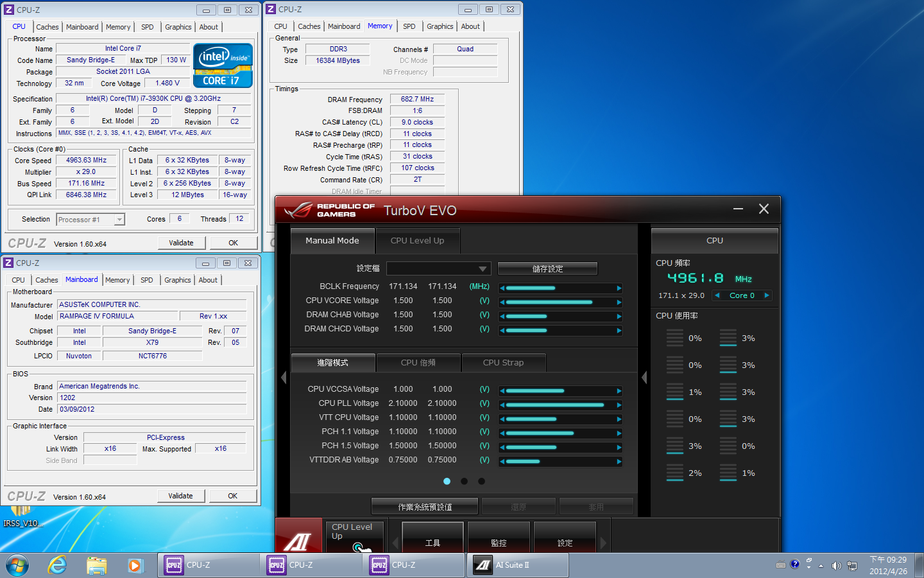Click OK in Mainboard CPU-Z window
This screenshot has width=924, height=578.
[233, 496]
